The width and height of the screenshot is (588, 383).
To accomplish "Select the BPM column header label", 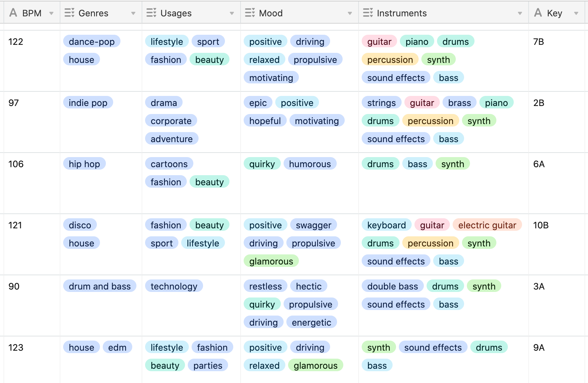I will click(32, 13).
